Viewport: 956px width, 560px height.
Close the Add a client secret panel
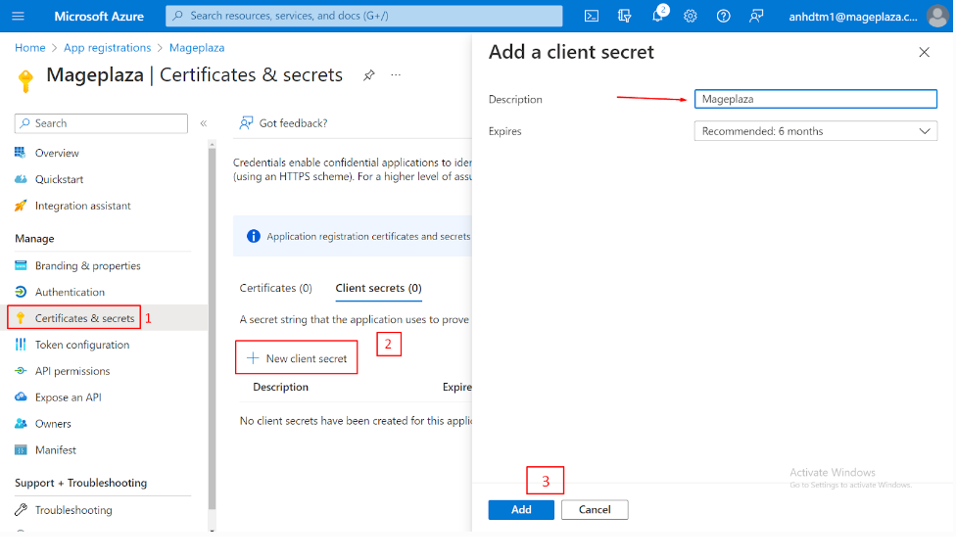point(924,53)
